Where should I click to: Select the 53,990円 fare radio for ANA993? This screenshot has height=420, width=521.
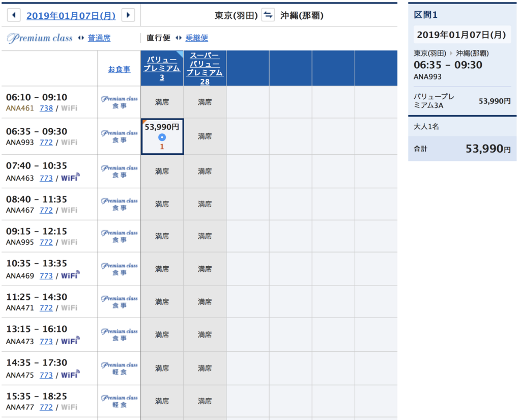click(162, 137)
